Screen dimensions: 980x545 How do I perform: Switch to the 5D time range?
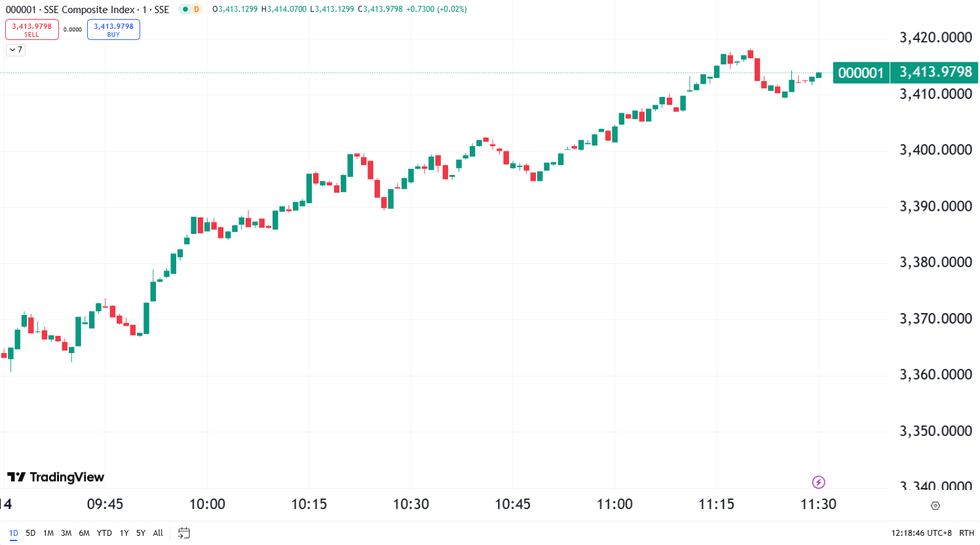point(31,533)
